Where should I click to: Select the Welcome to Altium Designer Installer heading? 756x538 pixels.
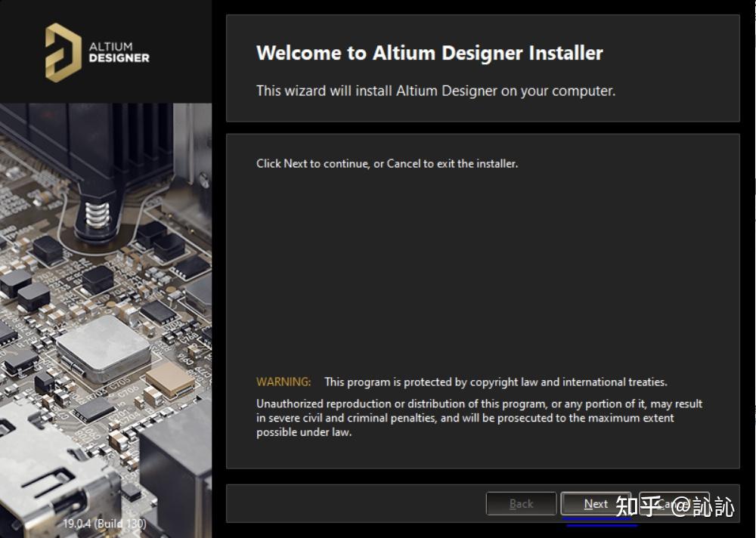click(429, 53)
